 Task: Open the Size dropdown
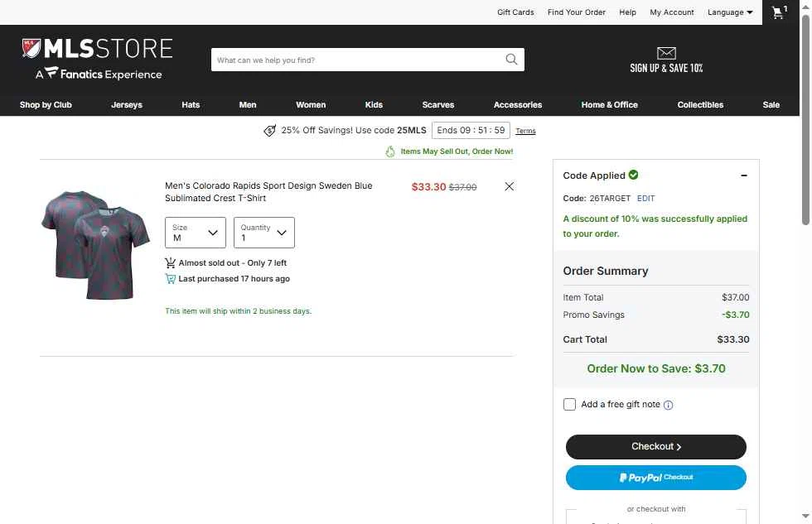pos(196,233)
